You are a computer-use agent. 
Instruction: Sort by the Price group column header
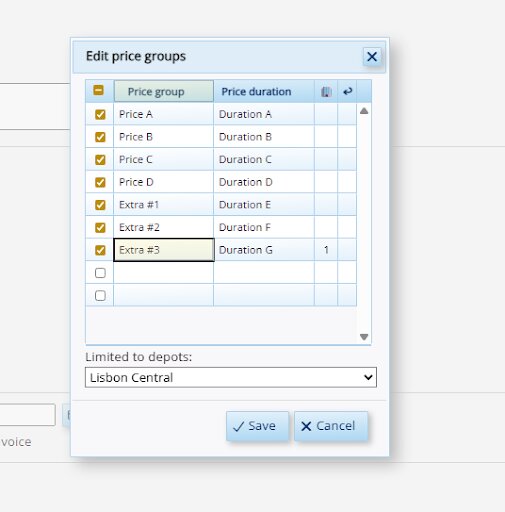pos(164,91)
